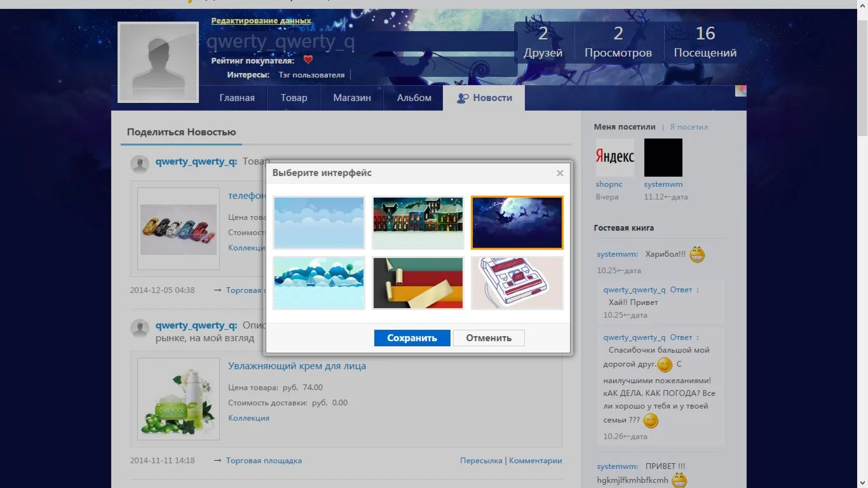Choose the colorful houses theme thumbnail
The width and height of the screenshot is (868, 488).
[418, 222]
